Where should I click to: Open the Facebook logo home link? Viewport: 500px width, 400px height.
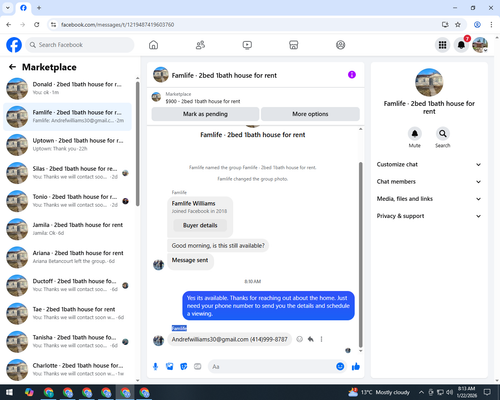click(14, 45)
